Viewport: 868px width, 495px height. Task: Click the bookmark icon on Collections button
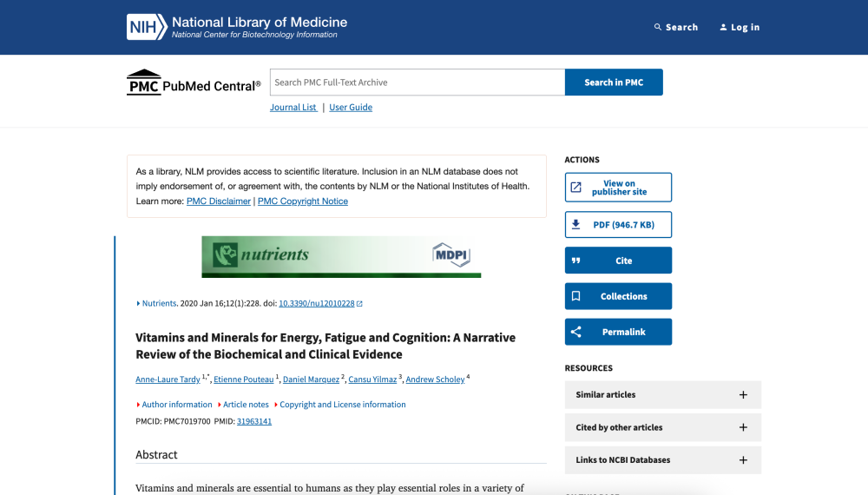click(x=575, y=296)
